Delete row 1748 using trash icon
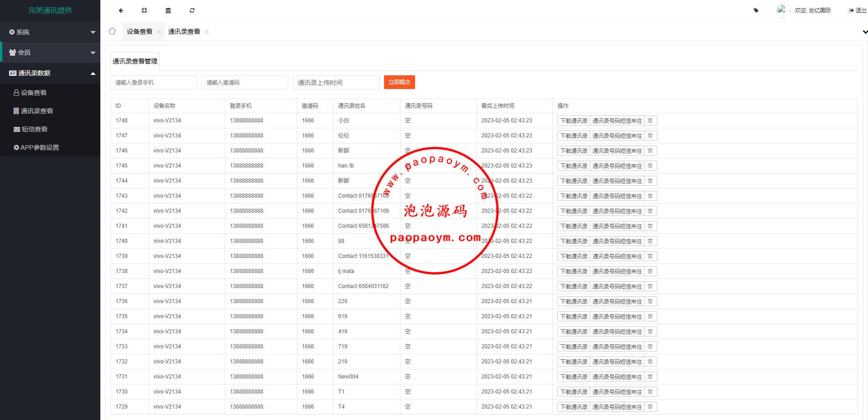Image resolution: width=868 pixels, height=420 pixels. click(x=650, y=121)
